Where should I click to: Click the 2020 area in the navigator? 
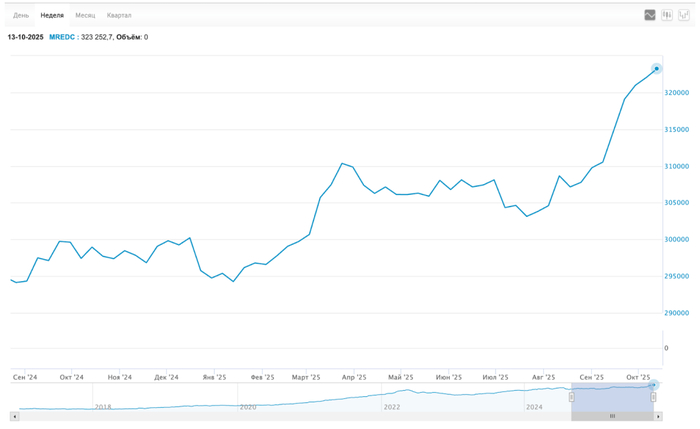coord(248,406)
